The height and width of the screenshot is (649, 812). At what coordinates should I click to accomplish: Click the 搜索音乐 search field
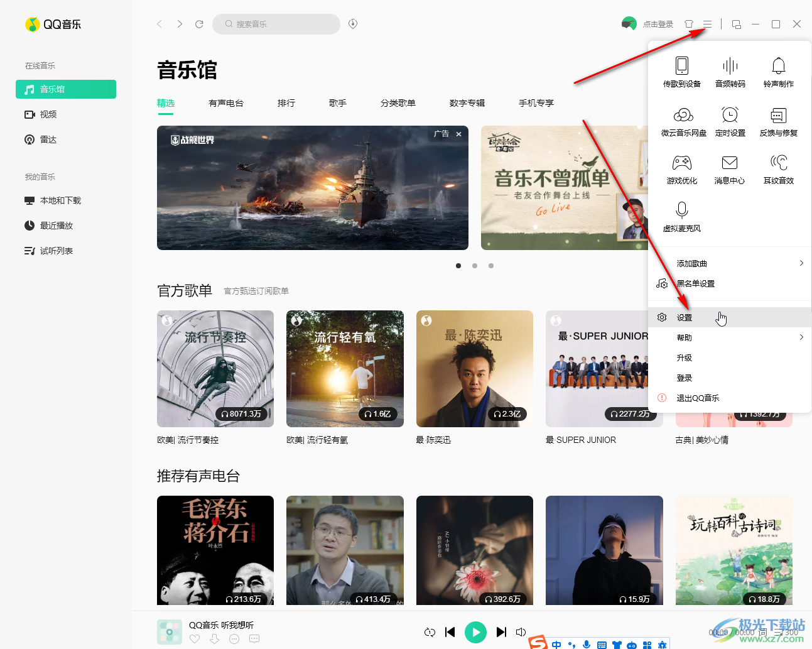tap(276, 24)
